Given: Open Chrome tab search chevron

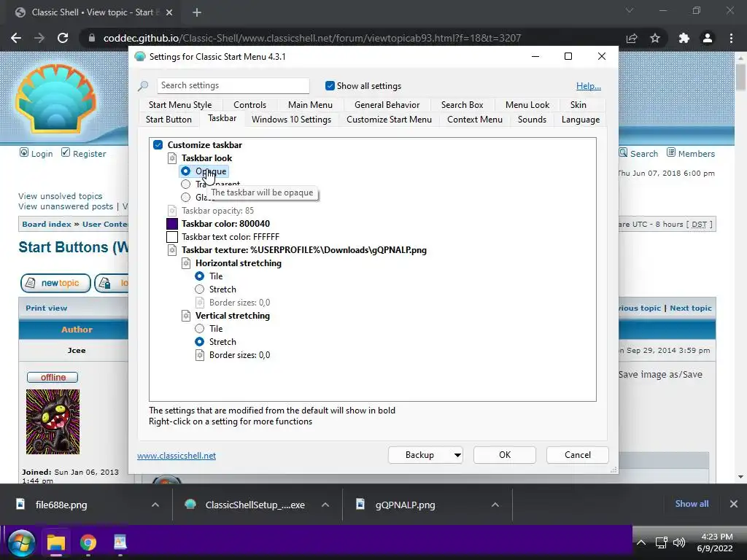Looking at the screenshot, I should coord(630,10).
